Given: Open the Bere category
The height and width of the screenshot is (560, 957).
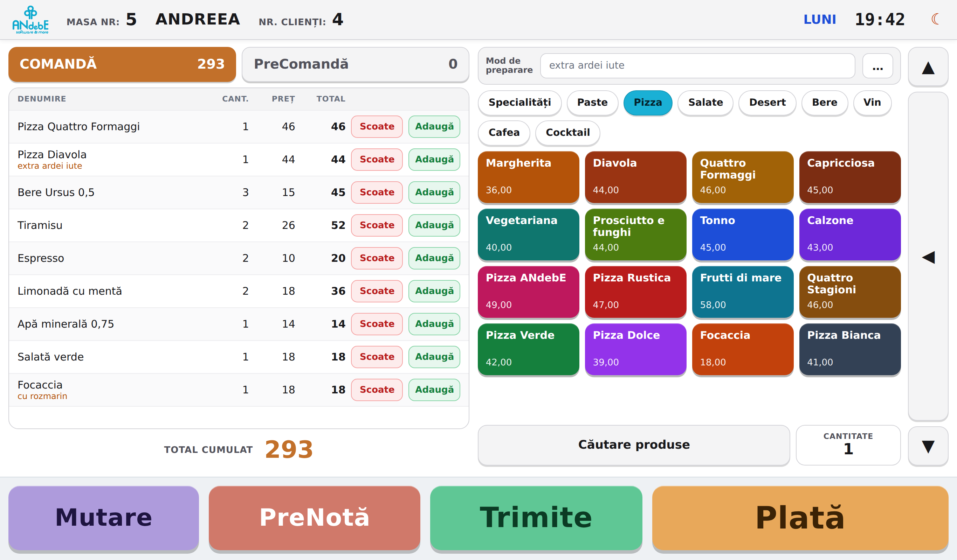Looking at the screenshot, I should click(825, 103).
